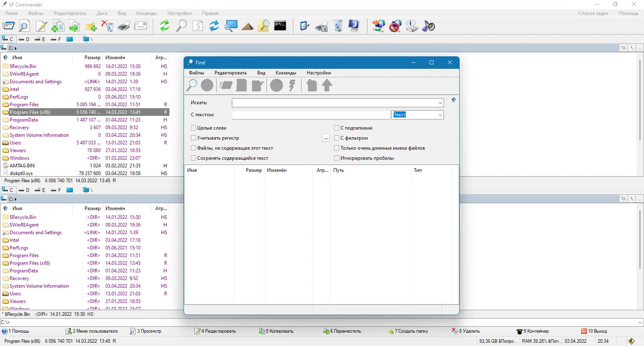This screenshot has width=644, height=346.
Task: Open the 'Текст' type dropdown
Action: (x=440, y=115)
